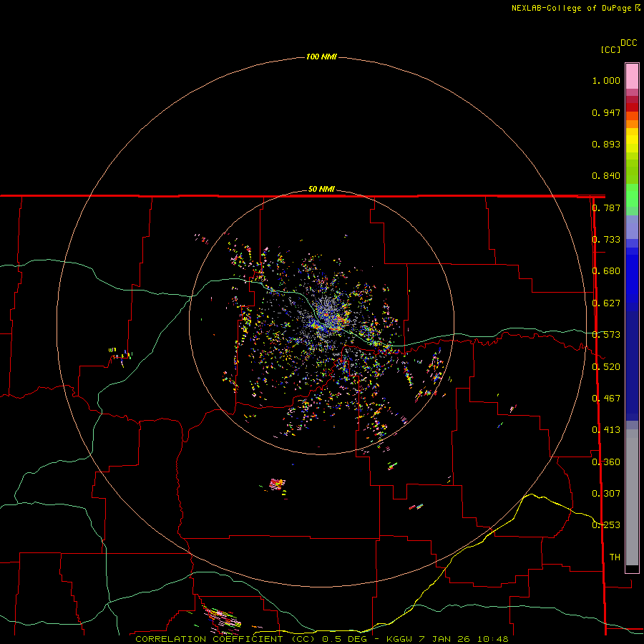This screenshot has height=644, width=644.
Task: Click the DCC label above the color bar
Action: [x=628, y=43]
